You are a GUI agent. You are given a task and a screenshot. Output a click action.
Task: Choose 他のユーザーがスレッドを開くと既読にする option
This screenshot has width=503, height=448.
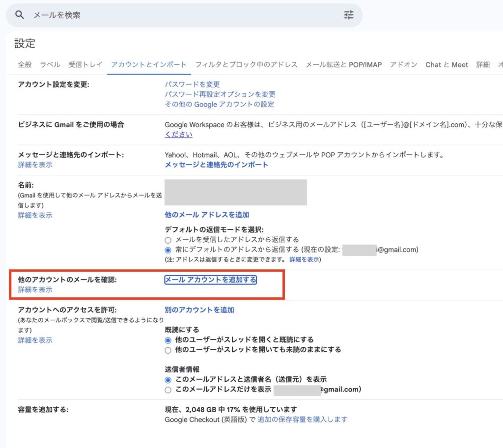(168, 340)
